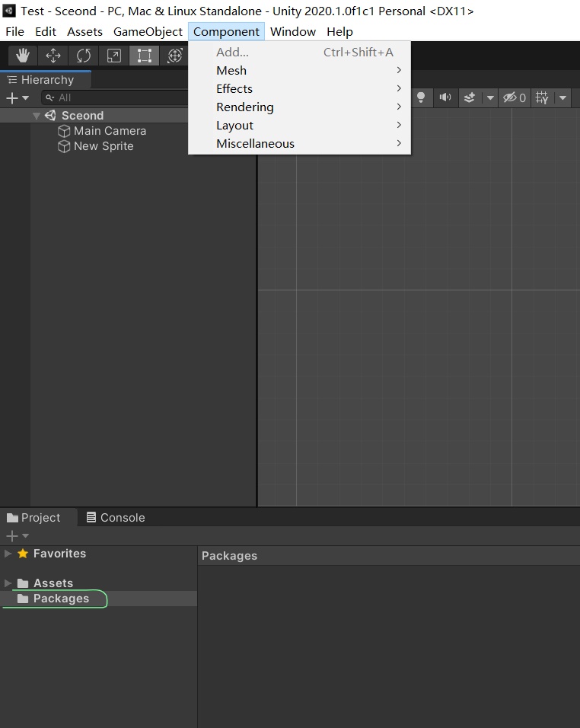Toggle hidden objects visibility eye icon
The image size is (580, 728).
511,97
